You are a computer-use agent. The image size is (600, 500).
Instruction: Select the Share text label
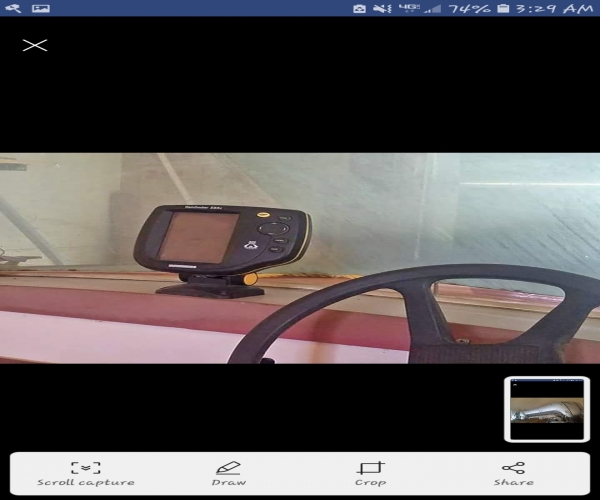513,483
